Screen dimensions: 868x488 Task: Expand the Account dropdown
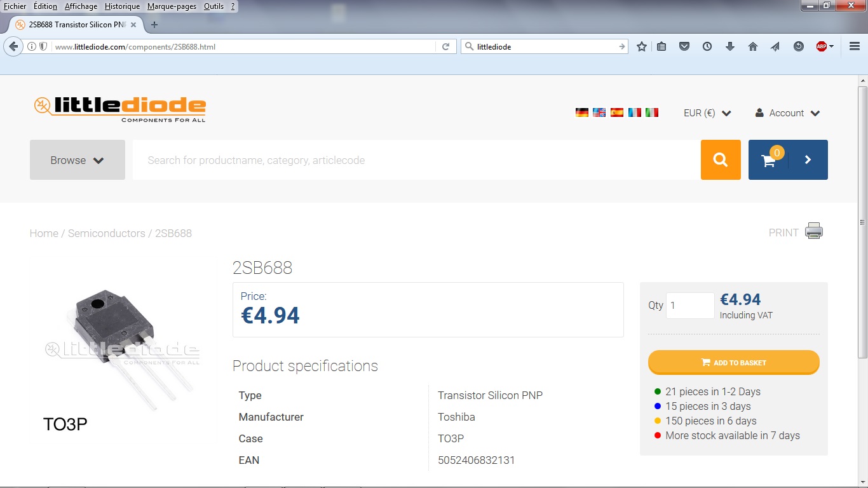point(787,113)
